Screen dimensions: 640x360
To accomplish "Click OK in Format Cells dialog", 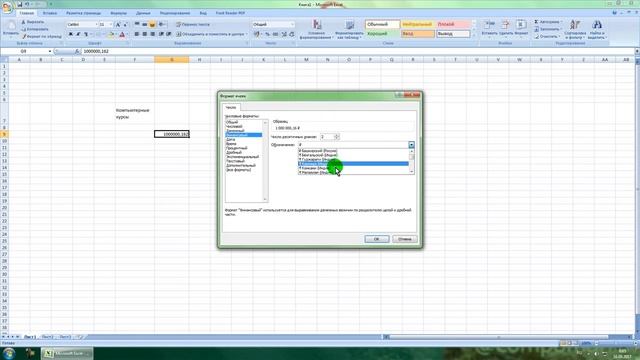I will (x=377, y=239).
